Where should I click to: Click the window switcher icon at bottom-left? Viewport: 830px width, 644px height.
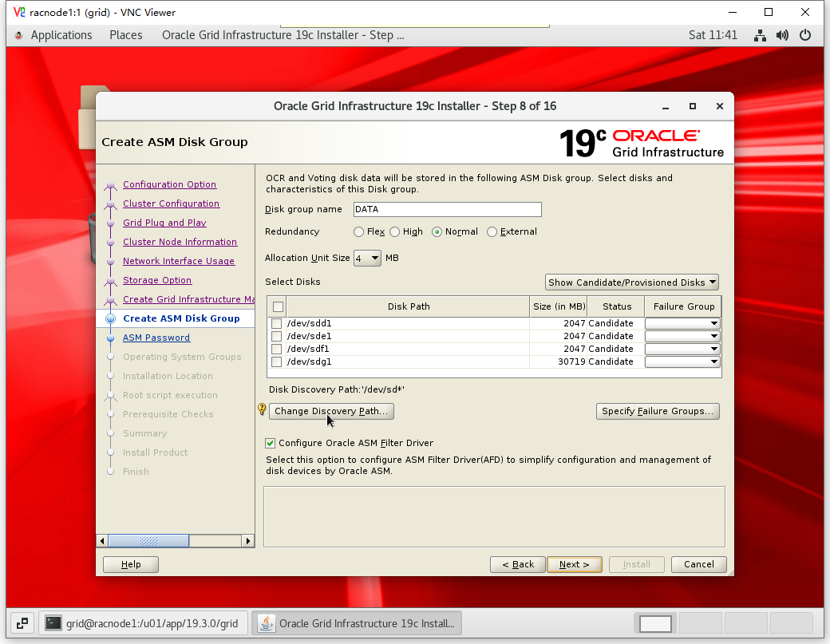pyautogui.click(x=22, y=623)
